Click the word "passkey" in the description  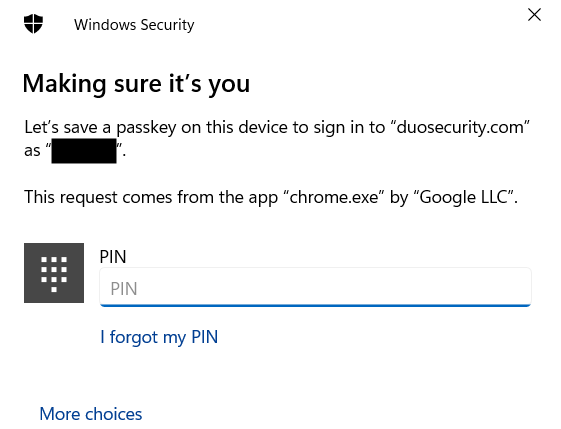pyautogui.click(x=146, y=128)
